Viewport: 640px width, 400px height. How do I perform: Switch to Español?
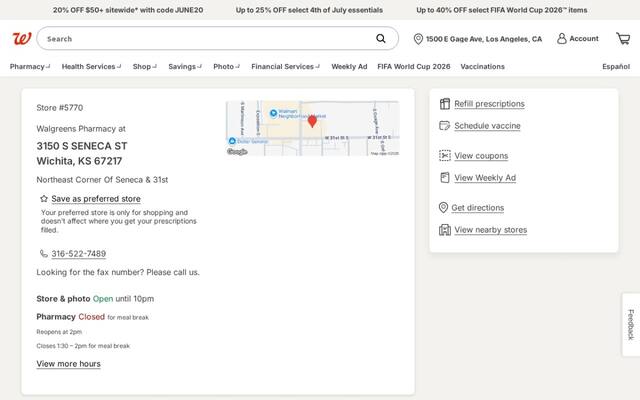[616, 67]
